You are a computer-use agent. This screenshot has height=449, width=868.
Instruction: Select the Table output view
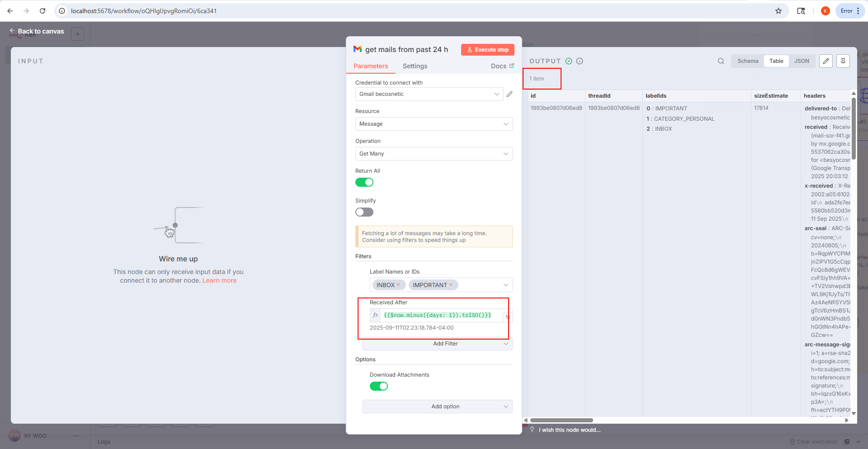pos(776,61)
